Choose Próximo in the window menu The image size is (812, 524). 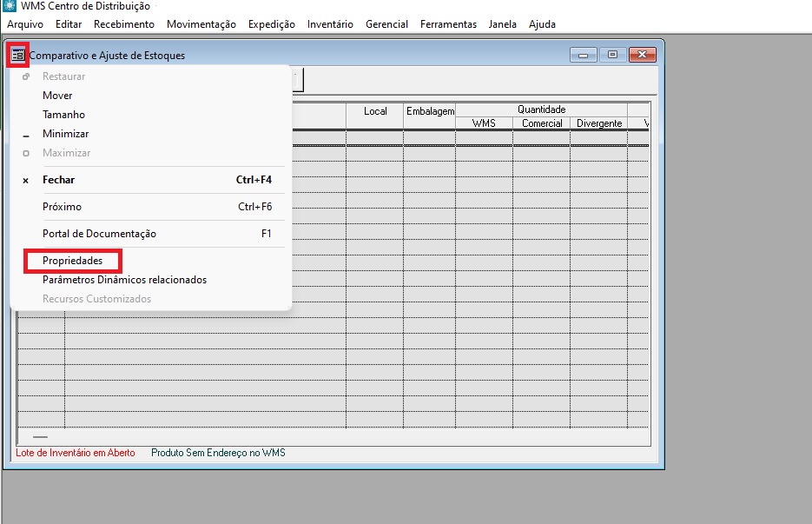(x=62, y=207)
